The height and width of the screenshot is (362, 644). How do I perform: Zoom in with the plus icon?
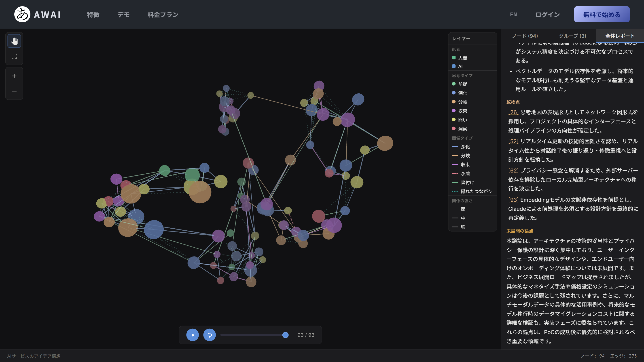tap(14, 76)
